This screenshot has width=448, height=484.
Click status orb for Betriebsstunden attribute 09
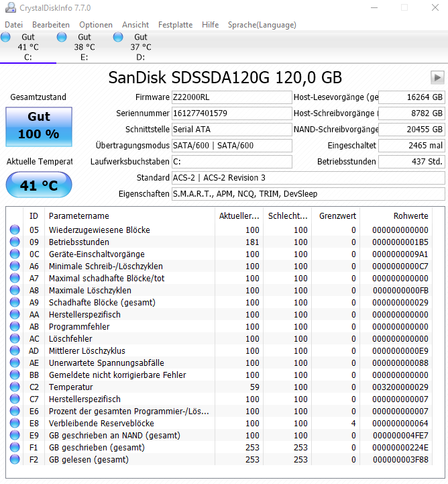pos(15,242)
